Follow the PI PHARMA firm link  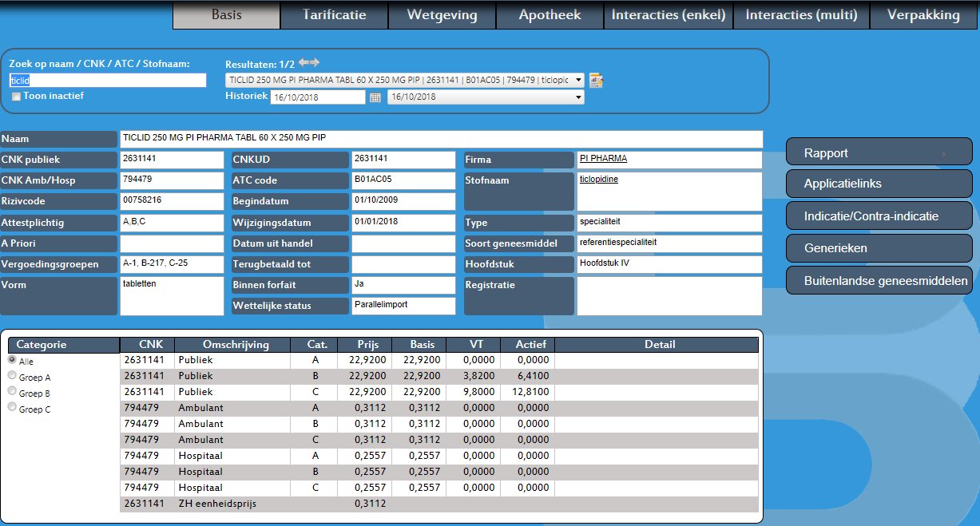(x=603, y=159)
